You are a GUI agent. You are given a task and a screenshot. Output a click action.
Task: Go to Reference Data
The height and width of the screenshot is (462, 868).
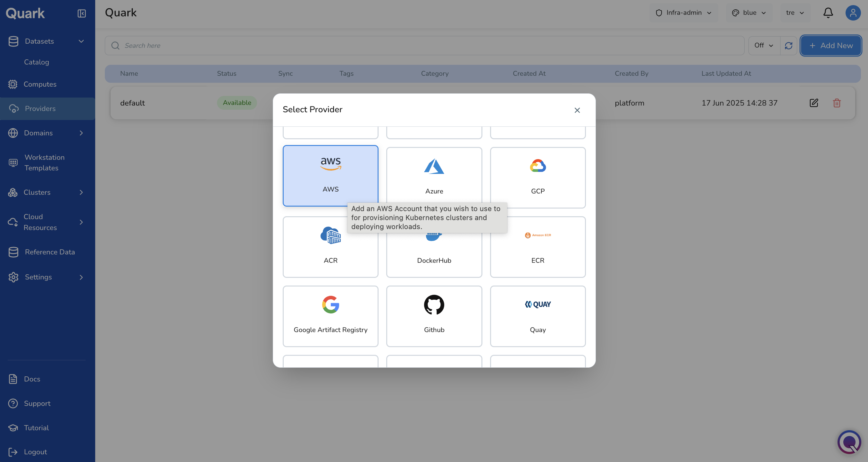pyautogui.click(x=47, y=252)
